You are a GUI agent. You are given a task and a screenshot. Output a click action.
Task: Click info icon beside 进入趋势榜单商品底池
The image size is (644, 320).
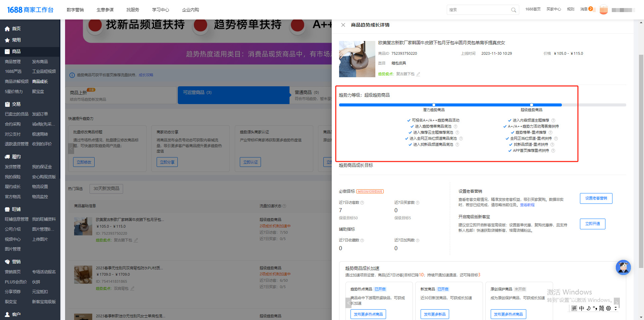tap(455, 127)
